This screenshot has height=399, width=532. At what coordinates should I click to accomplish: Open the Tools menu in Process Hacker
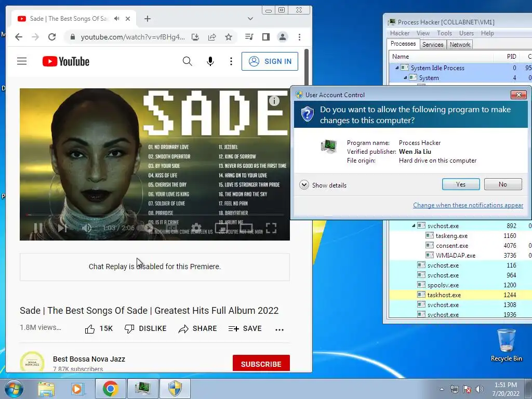[444, 33]
